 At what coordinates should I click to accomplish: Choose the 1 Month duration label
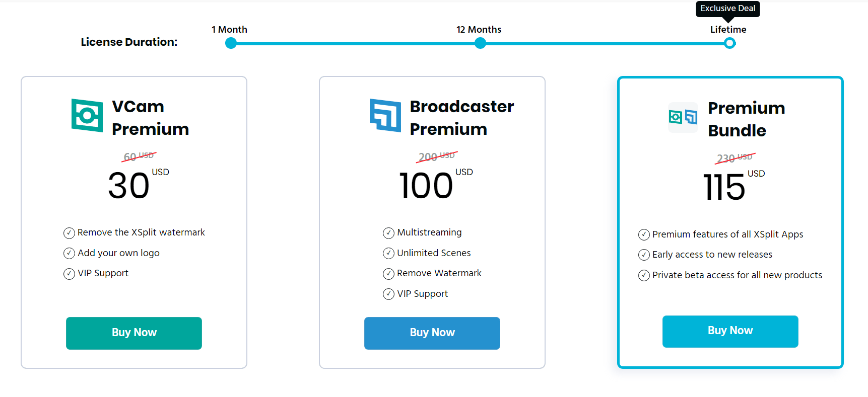pos(229,30)
